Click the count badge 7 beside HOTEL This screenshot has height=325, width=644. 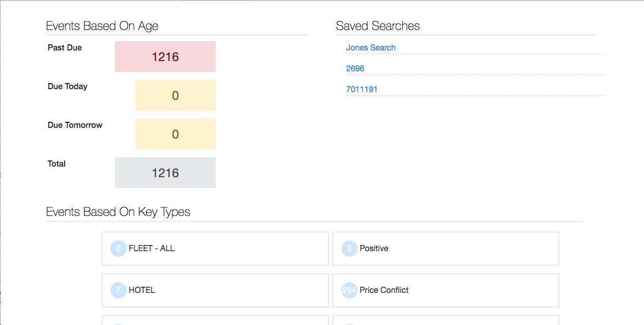point(118,290)
